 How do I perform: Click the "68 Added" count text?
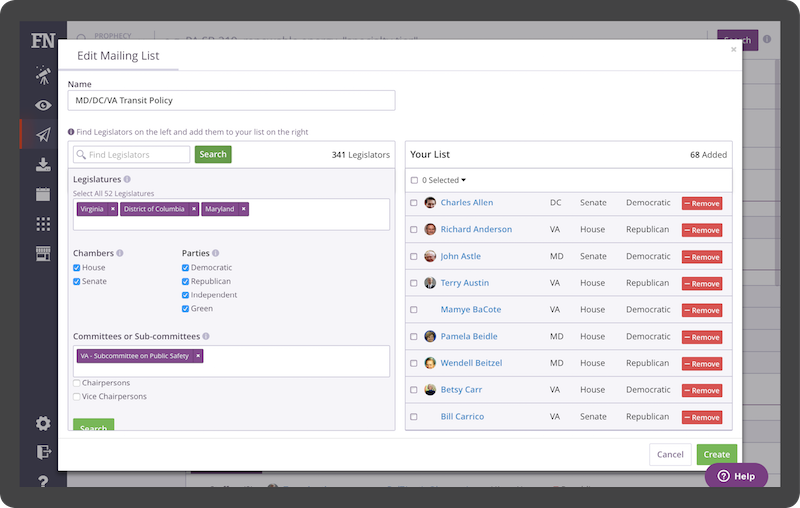(708, 155)
